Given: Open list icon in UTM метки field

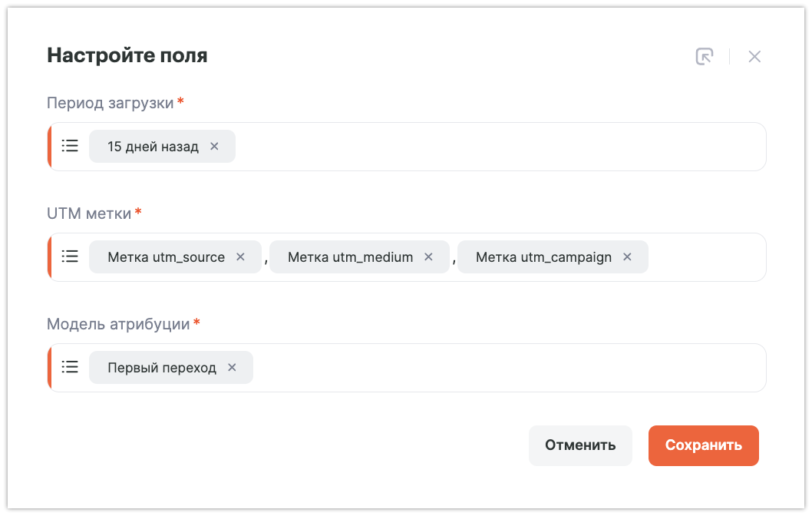Looking at the screenshot, I should tap(70, 256).
